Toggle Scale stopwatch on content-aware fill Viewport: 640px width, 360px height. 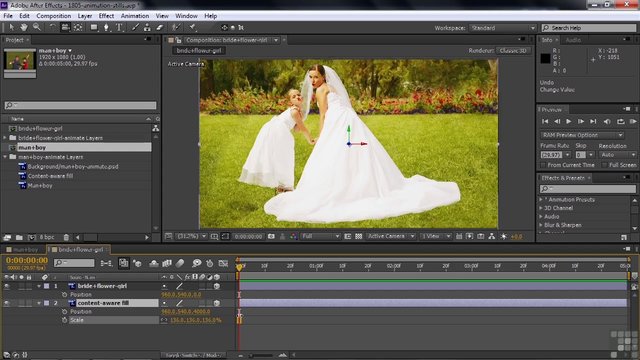[x=64, y=320]
